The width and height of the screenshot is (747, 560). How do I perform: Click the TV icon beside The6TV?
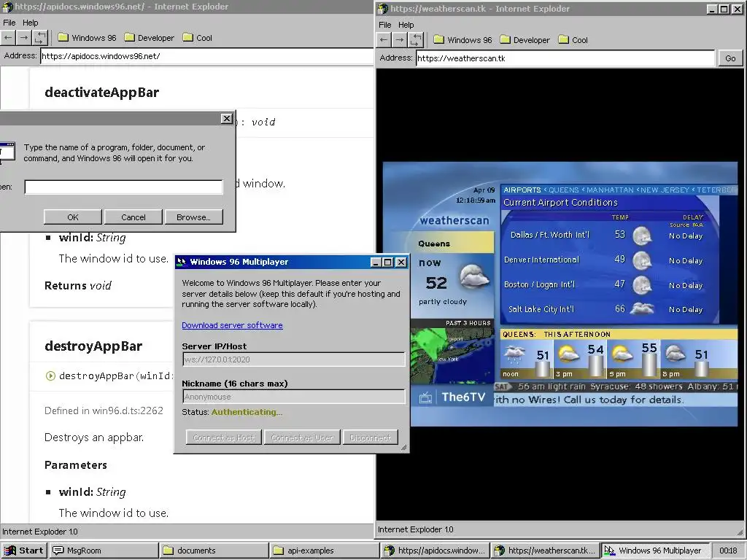[425, 397]
